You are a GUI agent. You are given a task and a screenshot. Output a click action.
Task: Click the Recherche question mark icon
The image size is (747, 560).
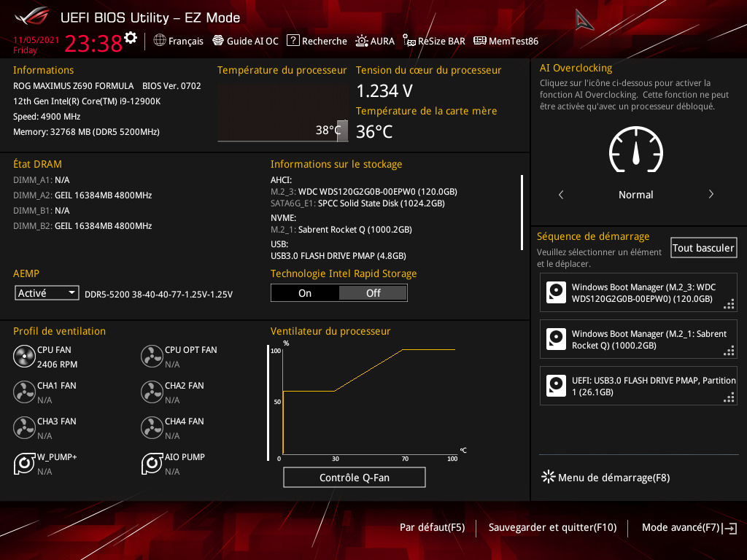click(x=293, y=41)
